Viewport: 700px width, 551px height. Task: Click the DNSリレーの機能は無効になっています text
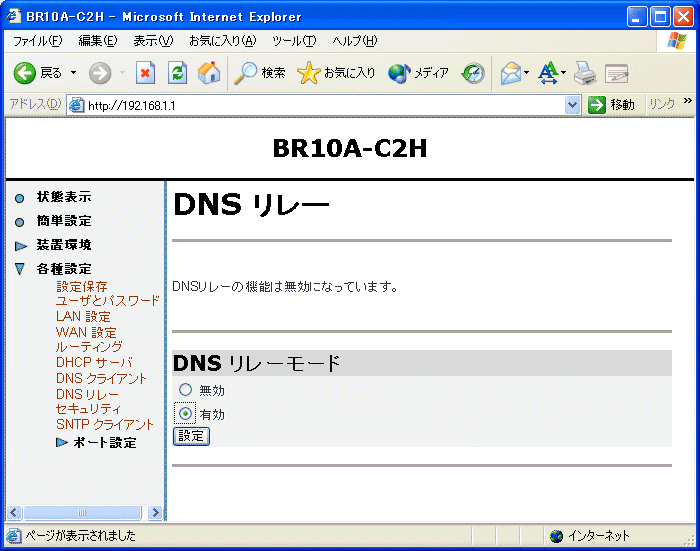(285, 287)
